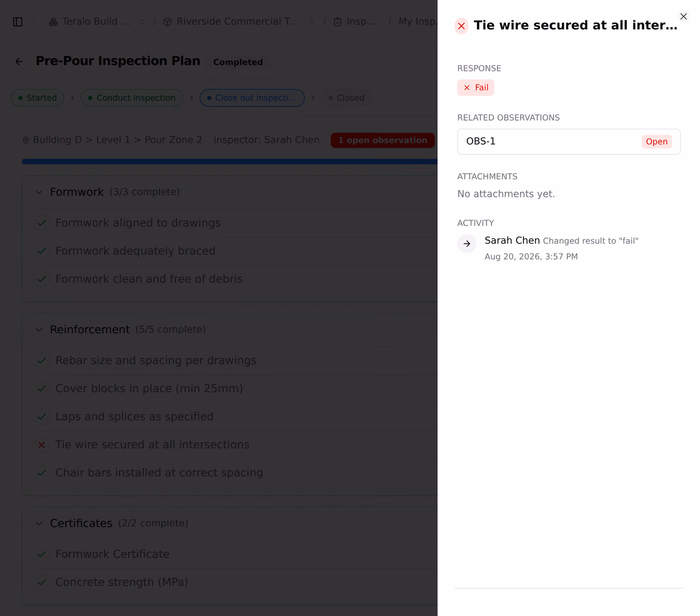
Task: Open the Tie wire secured at all intersections item
Action: (x=152, y=445)
